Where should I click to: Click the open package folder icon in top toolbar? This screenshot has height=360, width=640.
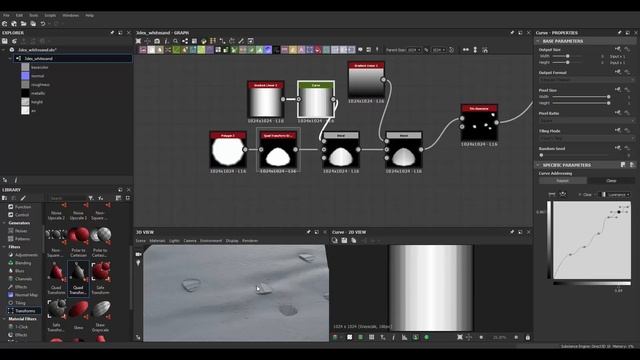click(x=23, y=24)
